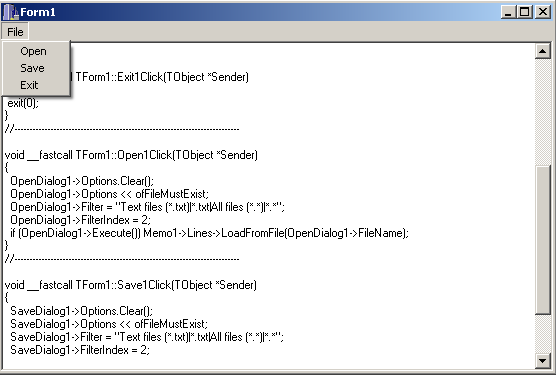Click the vertical scrollbar thumb

[x=542, y=240]
